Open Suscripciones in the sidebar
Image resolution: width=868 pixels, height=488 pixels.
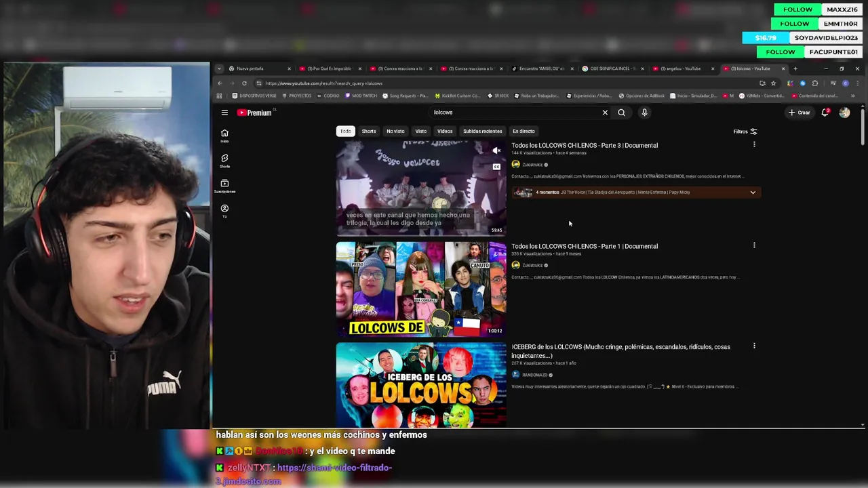[x=224, y=186]
